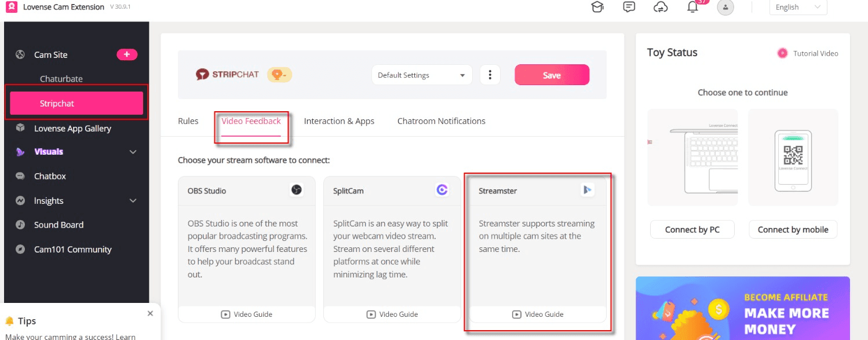Click the Connect by PC button

click(692, 229)
